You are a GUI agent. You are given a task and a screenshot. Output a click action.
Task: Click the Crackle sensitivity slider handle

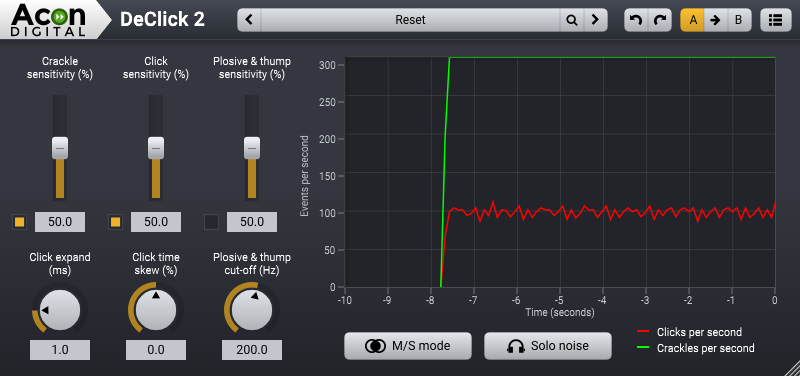tap(60, 148)
